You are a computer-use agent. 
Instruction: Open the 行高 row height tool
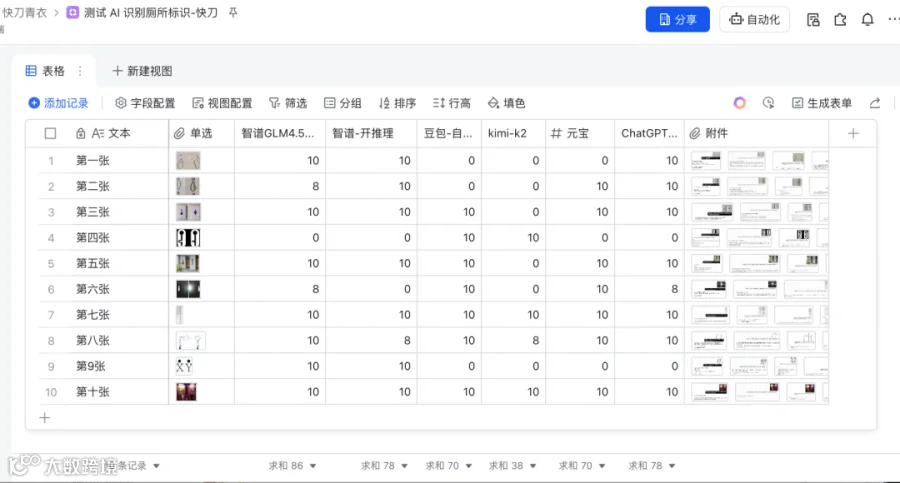pos(452,103)
